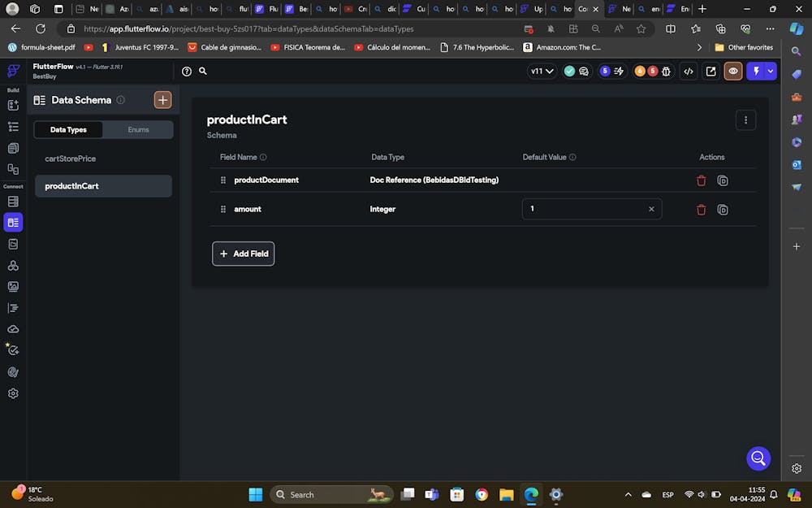The width and height of the screenshot is (812, 508).
Task: Select the active Data Schema sidebar icon
Action: (13, 223)
